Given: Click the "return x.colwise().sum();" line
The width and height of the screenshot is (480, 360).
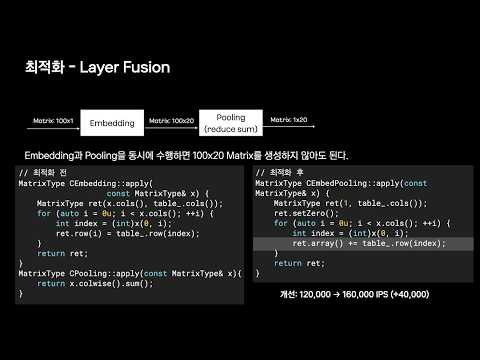Looking at the screenshot, I should coord(95,283).
